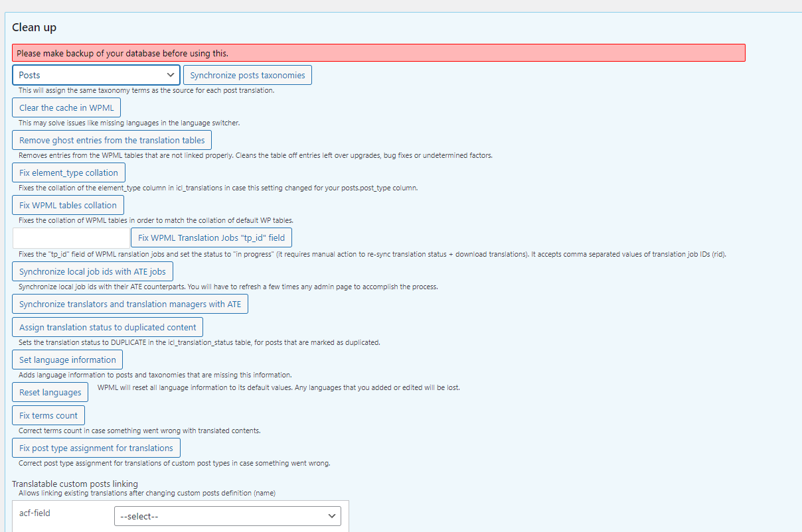
Task: Click Synchronize posts taxonomies button
Action: [x=248, y=75]
